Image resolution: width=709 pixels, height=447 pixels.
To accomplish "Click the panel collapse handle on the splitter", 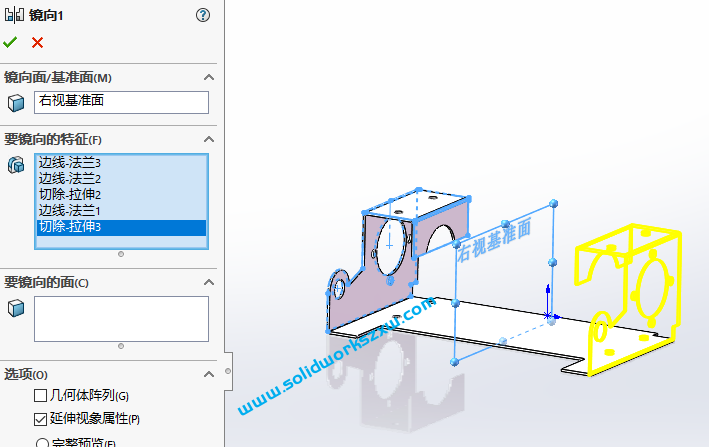I will click(228, 371).
